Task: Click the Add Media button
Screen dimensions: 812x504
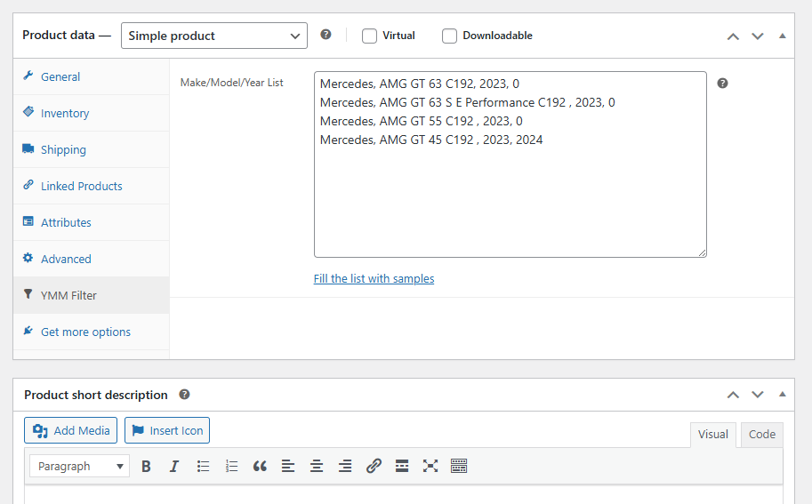Action: point(70,430)
